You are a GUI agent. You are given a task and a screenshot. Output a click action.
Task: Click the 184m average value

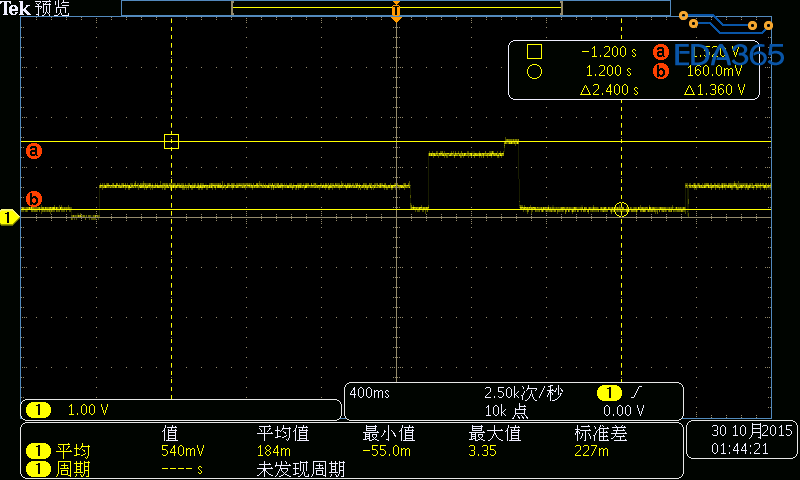[273, 451]
